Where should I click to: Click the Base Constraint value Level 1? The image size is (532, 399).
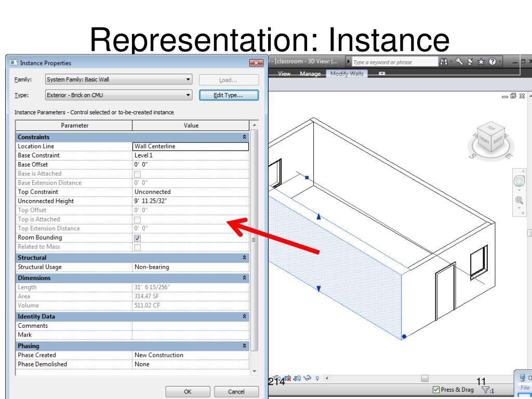point(191,155)
